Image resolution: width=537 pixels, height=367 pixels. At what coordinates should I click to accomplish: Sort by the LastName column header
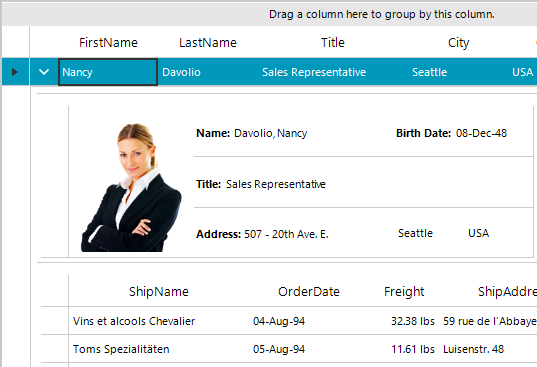(208, 42)
